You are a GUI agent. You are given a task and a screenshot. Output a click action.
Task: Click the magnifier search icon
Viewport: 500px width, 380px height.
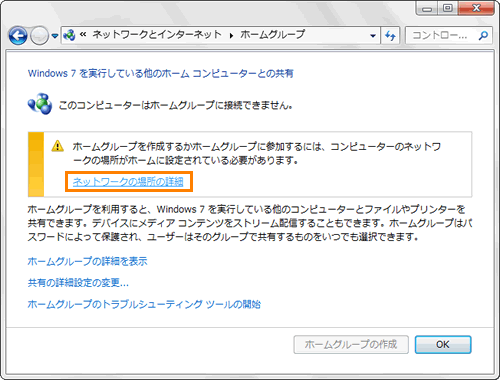pos(483,35)
